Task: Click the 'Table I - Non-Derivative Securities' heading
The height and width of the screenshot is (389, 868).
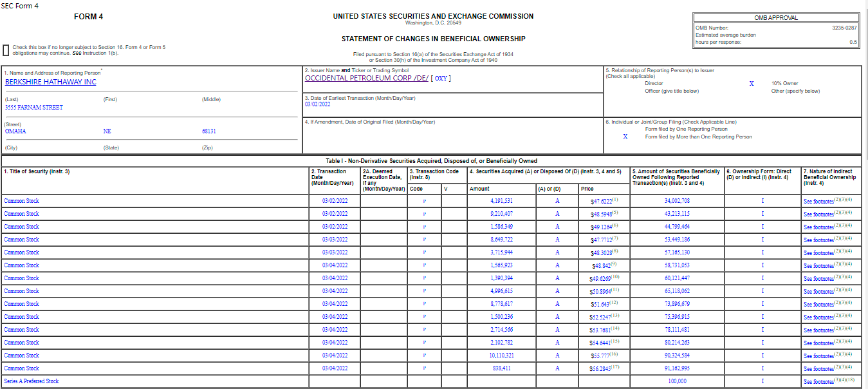Action: point(431,161)
